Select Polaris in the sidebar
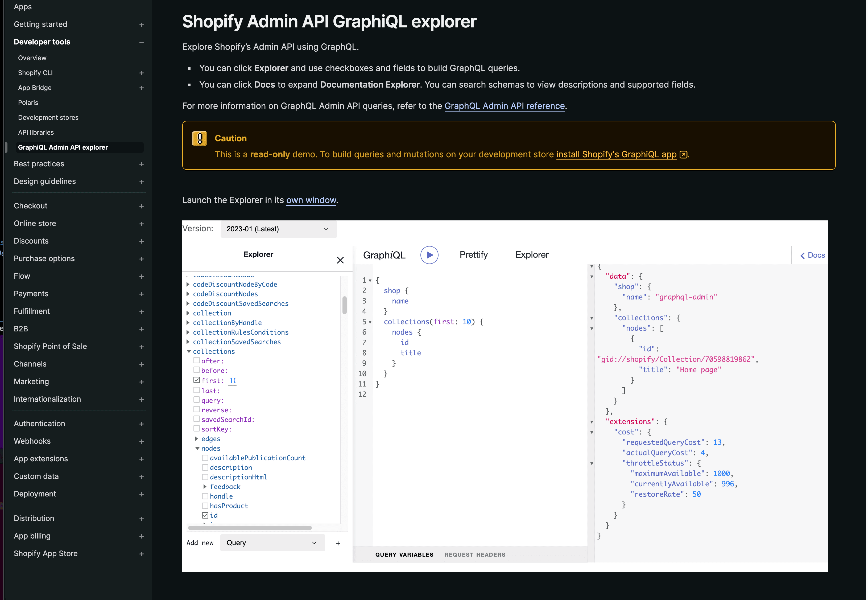Image resolution: width=868 pixels, height=600 pixels. click(28, 102)
